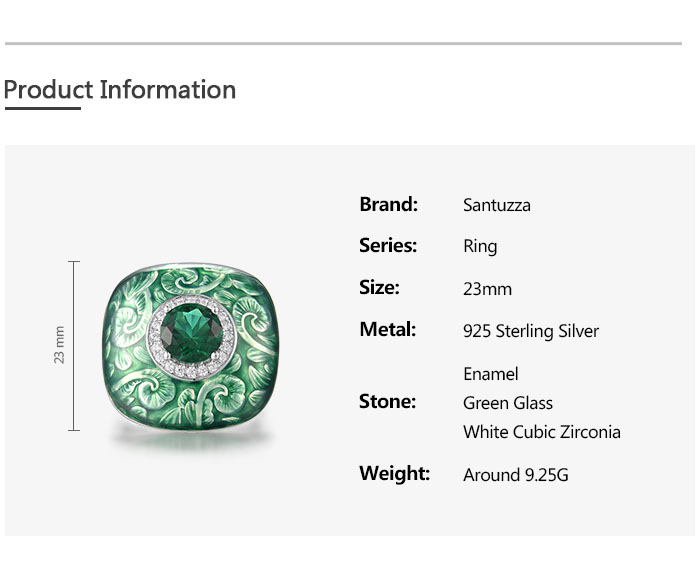
Task: Click the Green Glass stone entry
Action: pos(508,403)
